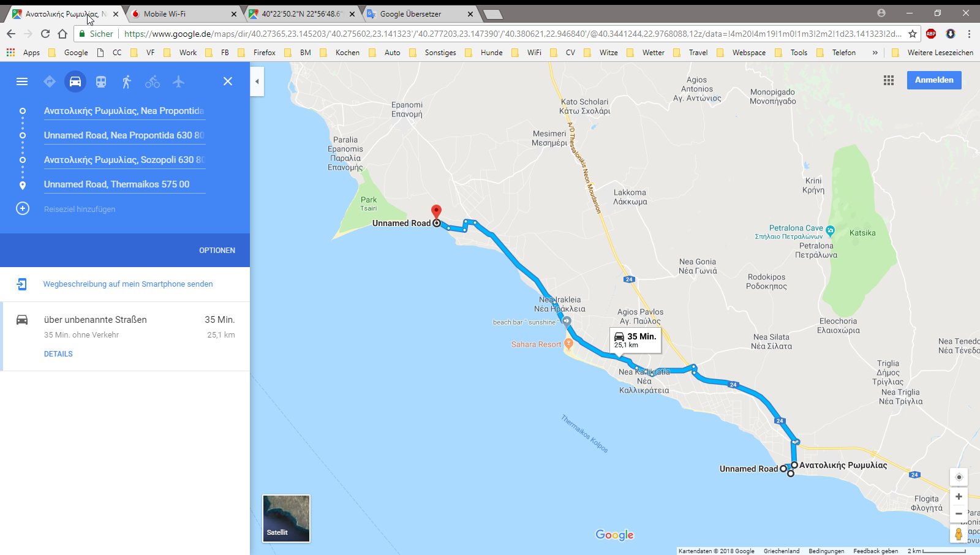The image size is (980, 555).
Task: Click secure site padlock Sicher
Action: (x=96, y=34)
